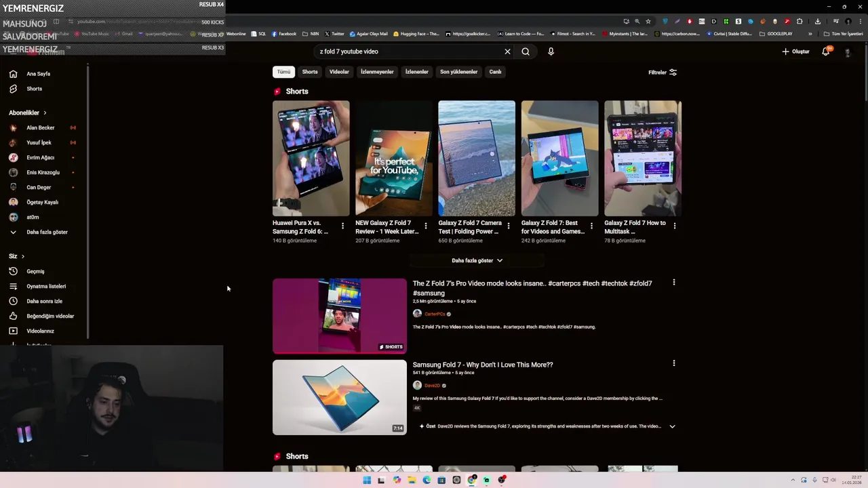The image size is (868, 488).
Task: Select the İzlenmeyenler filter chip
Action: click(377, 72)
